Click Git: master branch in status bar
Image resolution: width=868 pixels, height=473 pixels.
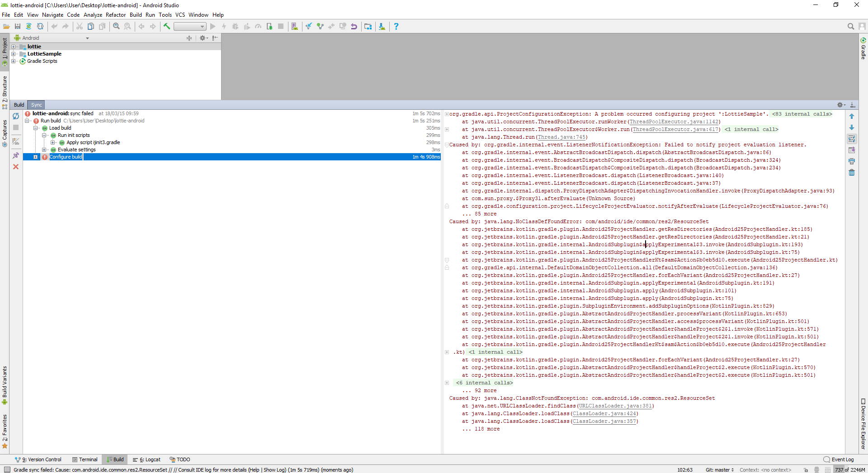[720, 470]
